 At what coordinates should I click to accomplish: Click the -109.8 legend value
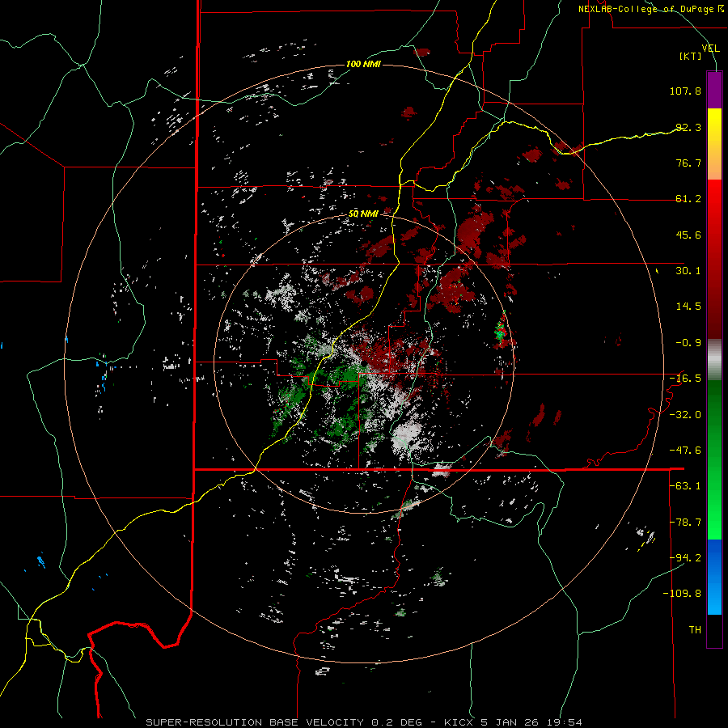[x=682, y=594]
